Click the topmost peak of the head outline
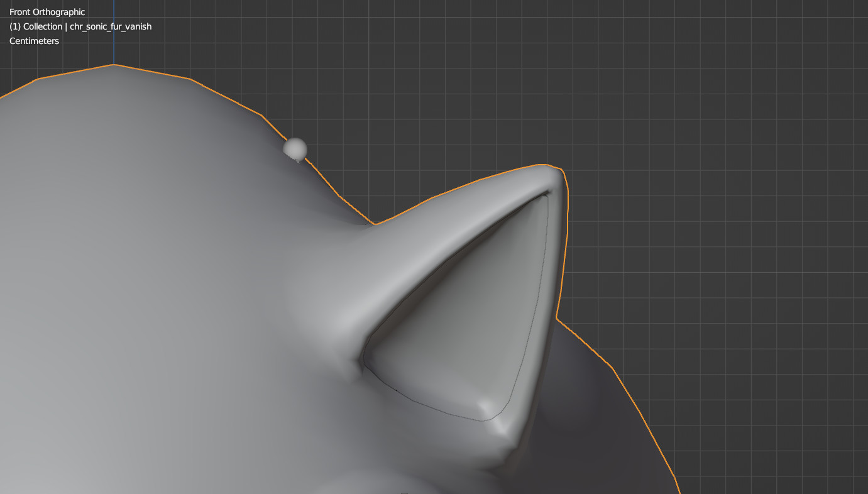The image size is (868, 494). [114, 65]
